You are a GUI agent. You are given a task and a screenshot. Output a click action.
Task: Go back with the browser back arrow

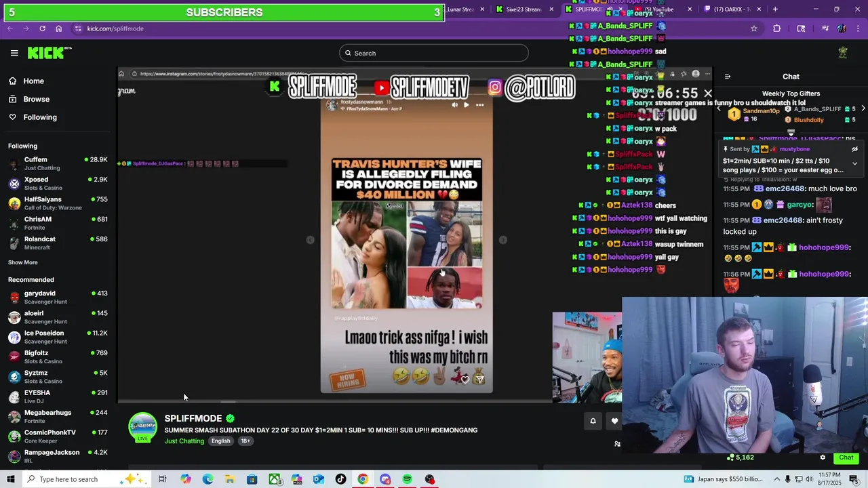[x=10, y=28]
